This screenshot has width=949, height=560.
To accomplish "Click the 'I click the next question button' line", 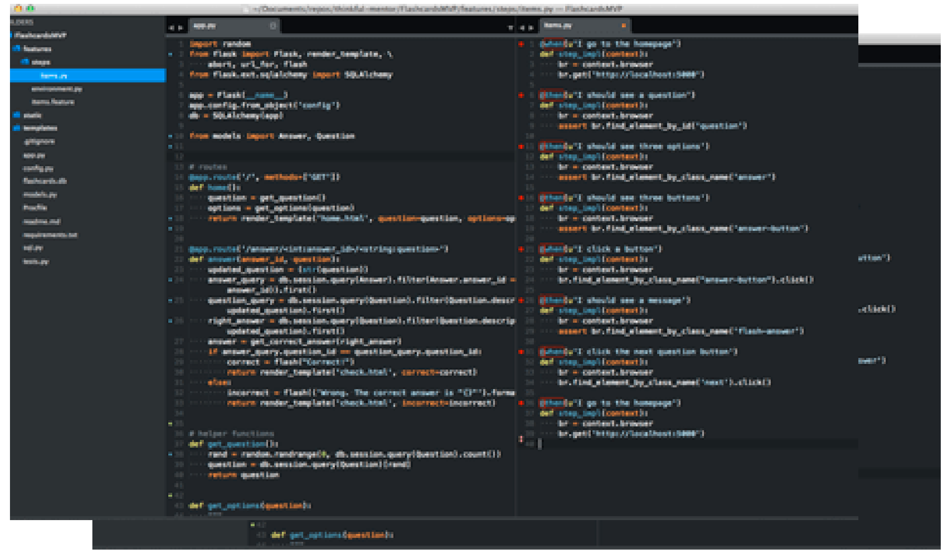I will pyautogui.click(x=639, y=352).
